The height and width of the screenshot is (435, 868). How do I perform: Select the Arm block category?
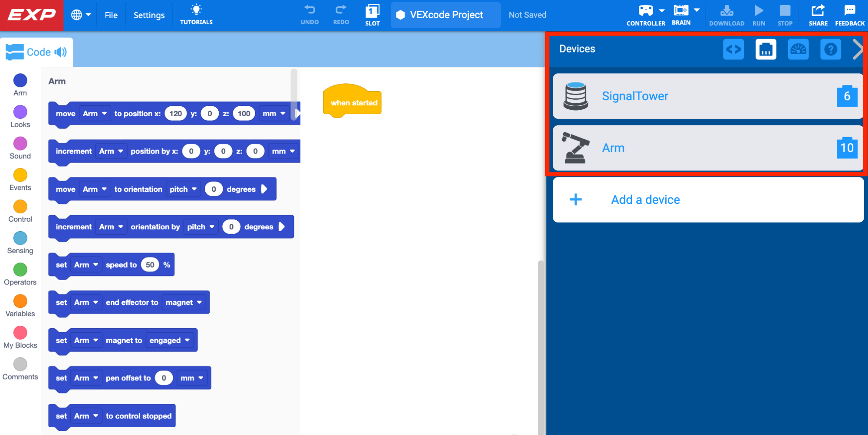coord(20,85)
